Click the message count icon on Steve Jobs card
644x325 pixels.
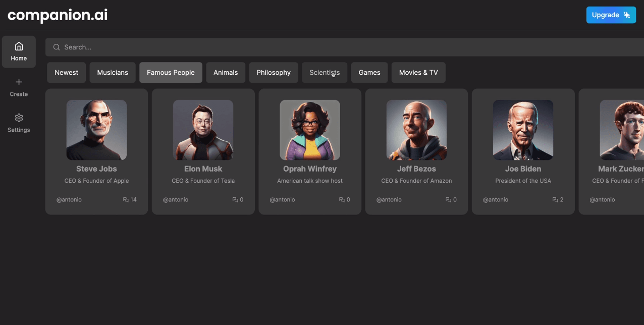[126, 200]
